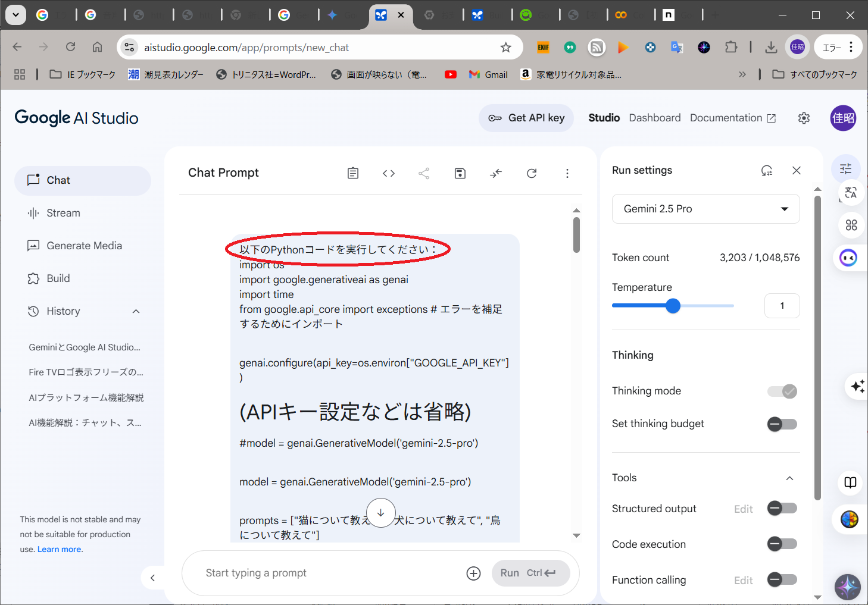
Task: Click the browser home button
Action: click(x=97, y=47)
